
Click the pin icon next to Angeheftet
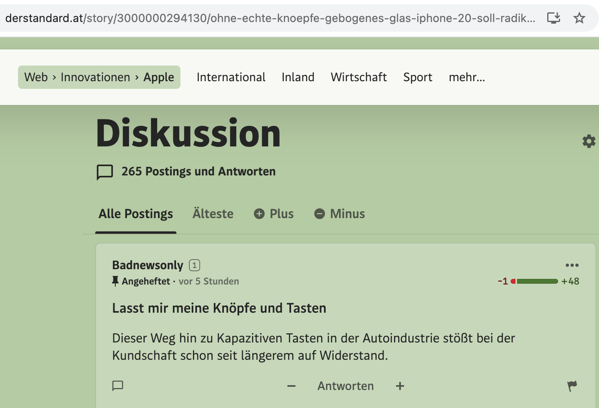(x=115, y=281)
